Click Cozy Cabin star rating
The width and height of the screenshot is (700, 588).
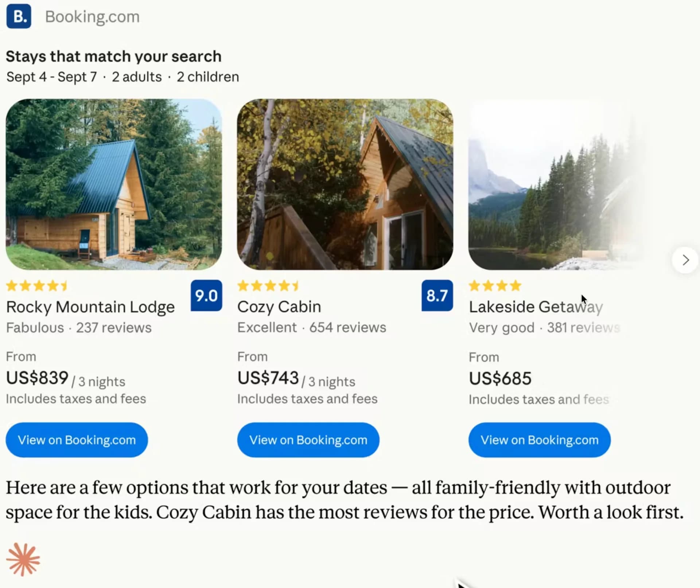click(x=268, y=286)
